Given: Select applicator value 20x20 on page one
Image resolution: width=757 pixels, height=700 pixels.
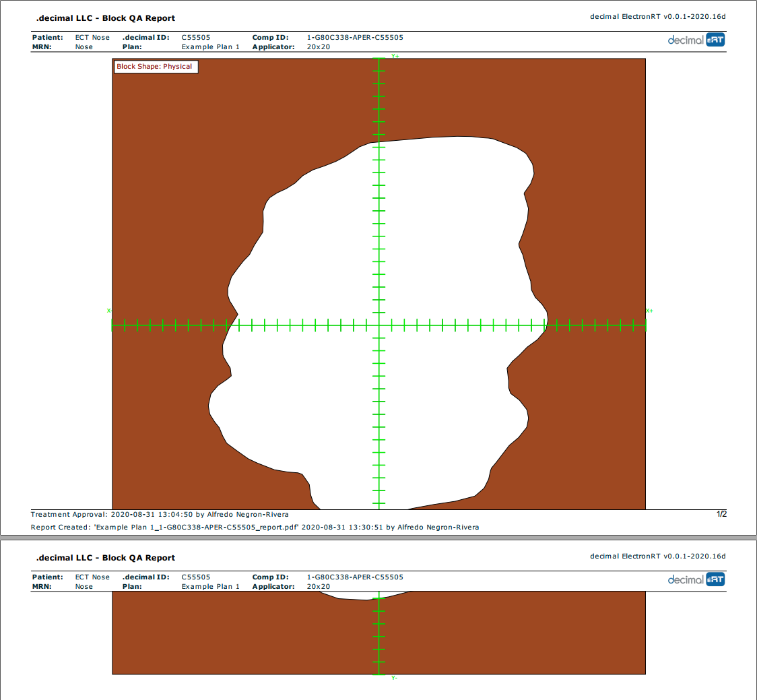Looking at the screenshot, I should (x=318, y=47).
